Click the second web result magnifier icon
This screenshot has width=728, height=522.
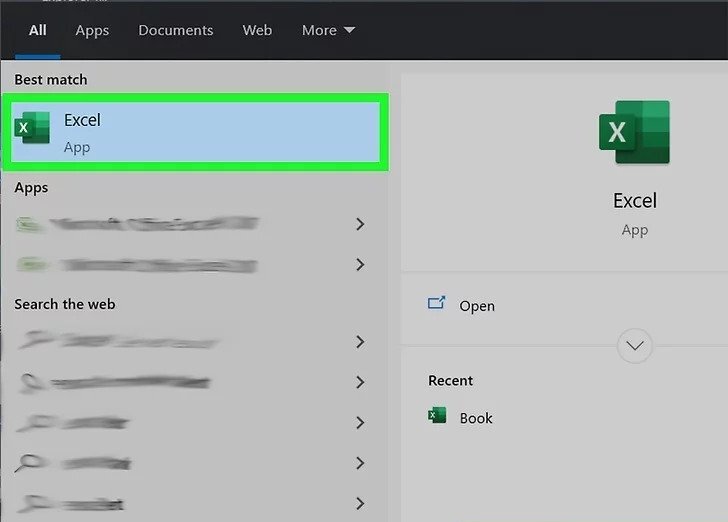[31, 382]
